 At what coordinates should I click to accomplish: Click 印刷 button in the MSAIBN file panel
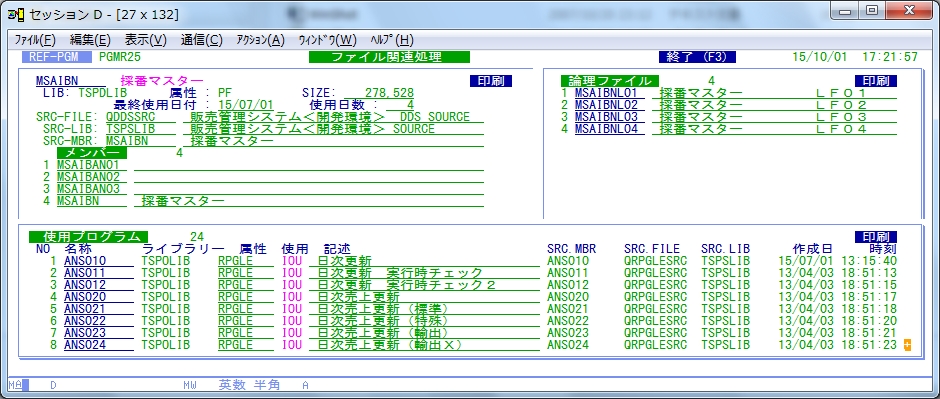coord(491,81)
